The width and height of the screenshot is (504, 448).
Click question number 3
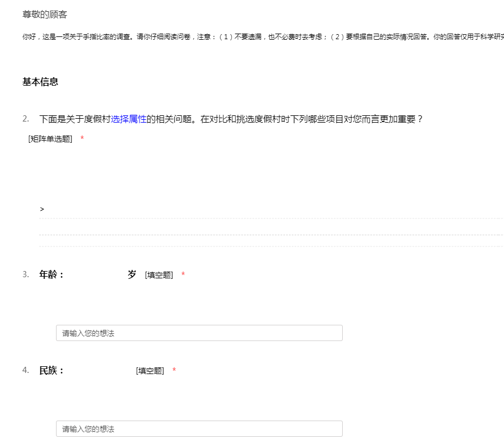click(26, 274)
